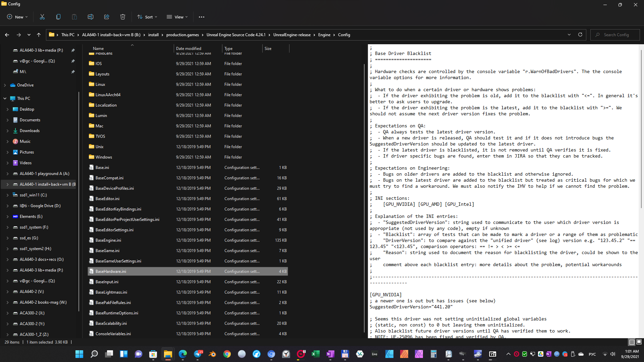Screen dimensions: 644x362
Task: Click the file list vertical scrollbar
Action: coord(364,198)
